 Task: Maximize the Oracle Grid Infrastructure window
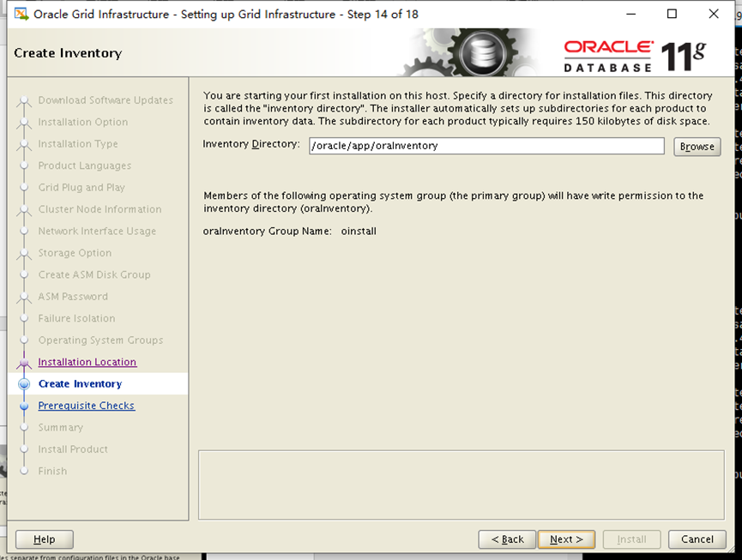tap(672, 14)
